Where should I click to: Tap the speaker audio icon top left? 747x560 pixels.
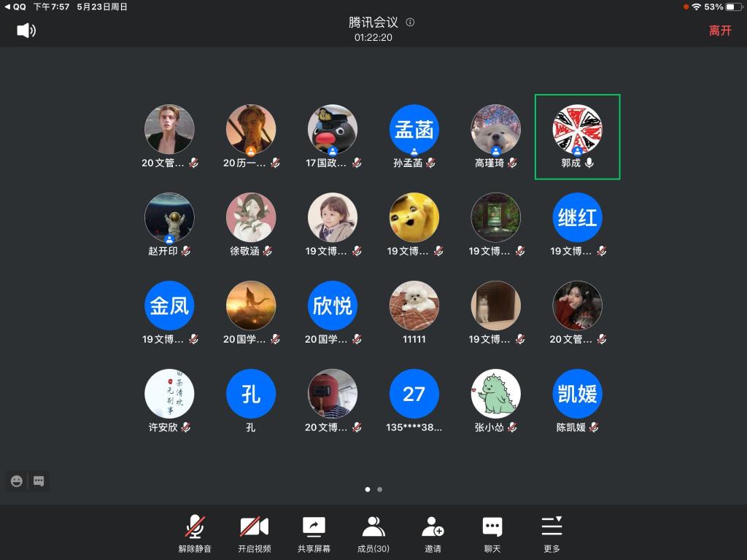26,31
